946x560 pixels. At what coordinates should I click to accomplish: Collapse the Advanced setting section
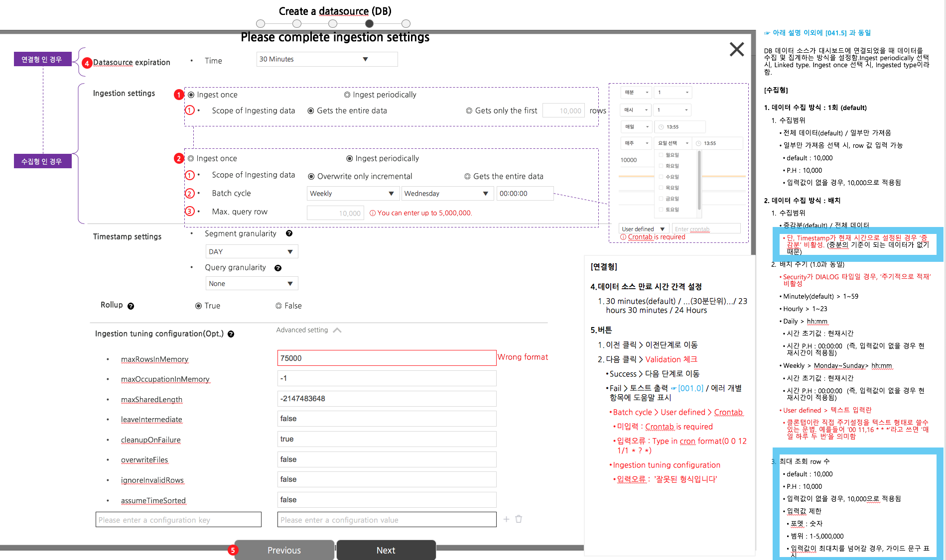(x=337, y=329)
